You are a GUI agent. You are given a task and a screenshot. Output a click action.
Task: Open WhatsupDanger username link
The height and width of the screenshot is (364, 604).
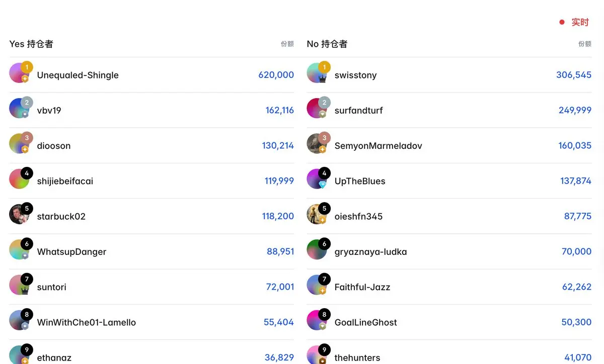71,252
